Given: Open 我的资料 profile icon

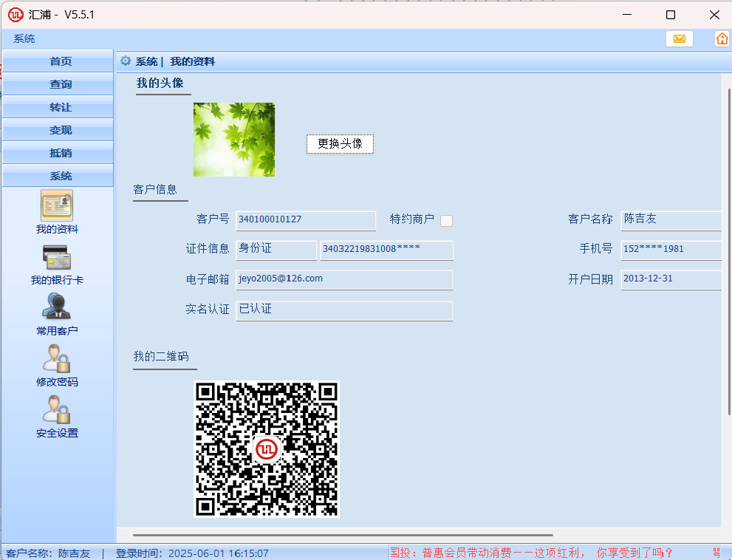Looking at the screenshot, I should click(57, 205).
